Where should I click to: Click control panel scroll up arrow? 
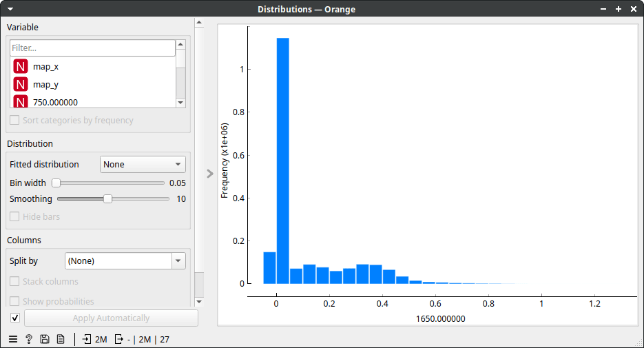(x=199, y=22)
